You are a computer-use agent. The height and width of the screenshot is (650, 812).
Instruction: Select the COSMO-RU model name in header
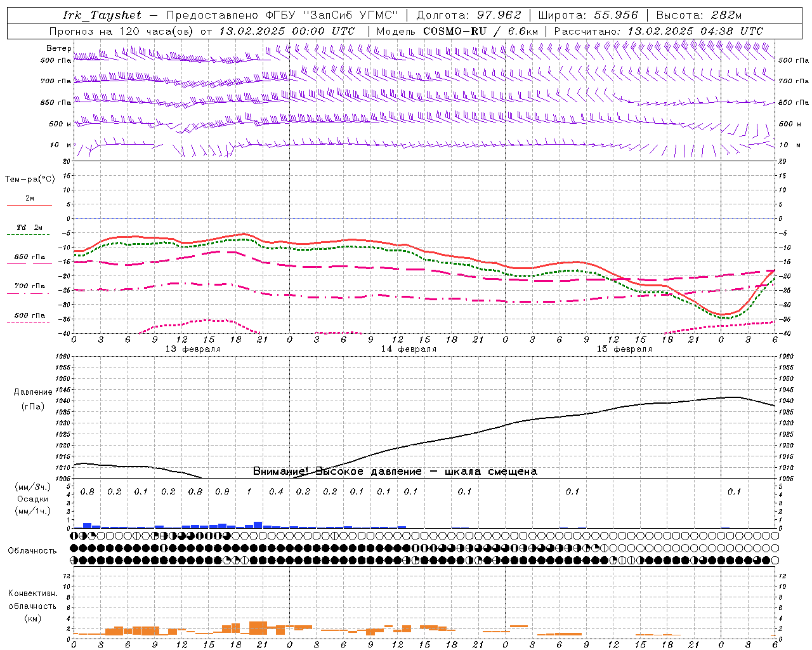pyautogui.click(x=455, y=31)
